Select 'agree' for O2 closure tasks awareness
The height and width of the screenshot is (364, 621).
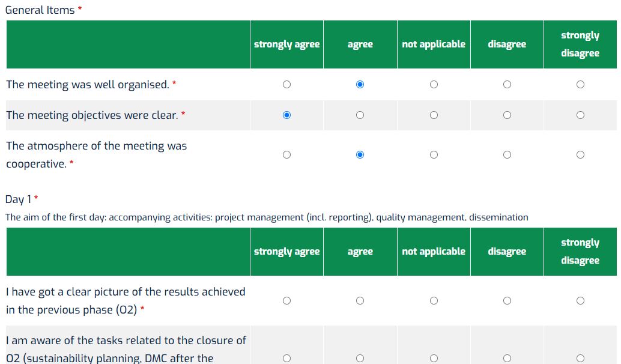[x=360, y=359]
